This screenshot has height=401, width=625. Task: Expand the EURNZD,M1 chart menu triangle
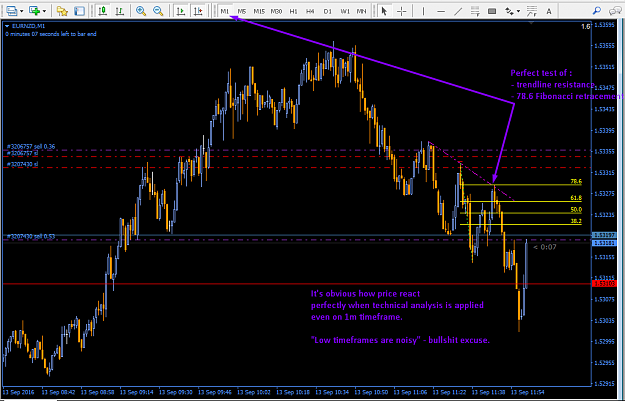coord(7,26)
